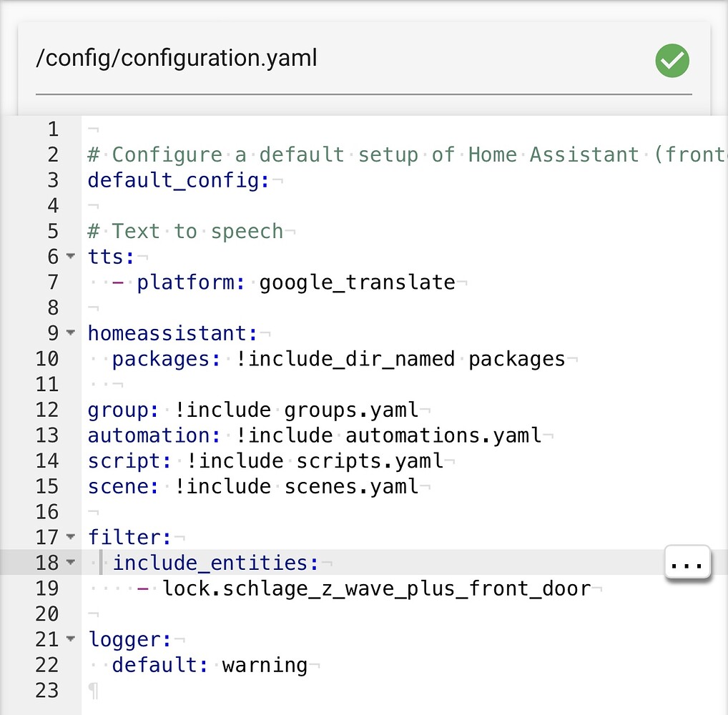728x715 pixels.
Task: Collapse the include_entities fold arrow
Action: tap(70, 563)
